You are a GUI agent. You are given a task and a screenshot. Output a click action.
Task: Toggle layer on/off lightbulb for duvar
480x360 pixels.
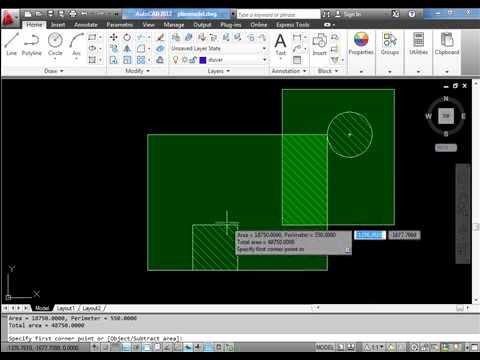176,60
